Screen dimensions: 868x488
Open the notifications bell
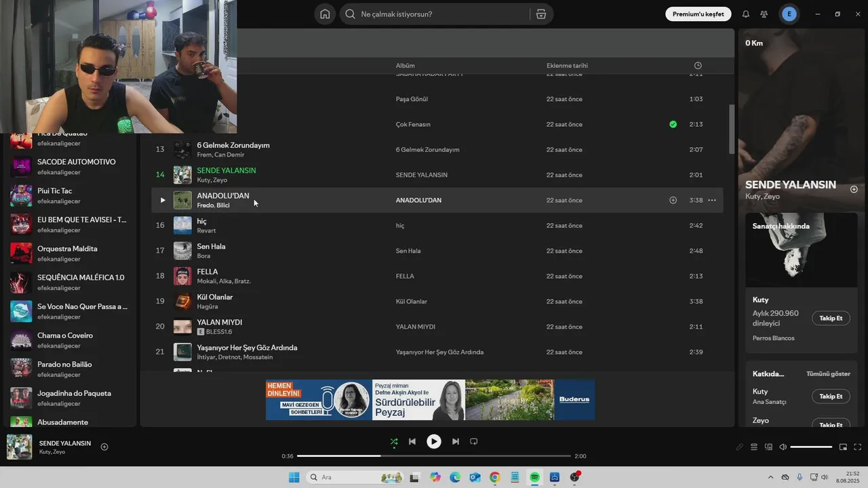coord(746,14)
